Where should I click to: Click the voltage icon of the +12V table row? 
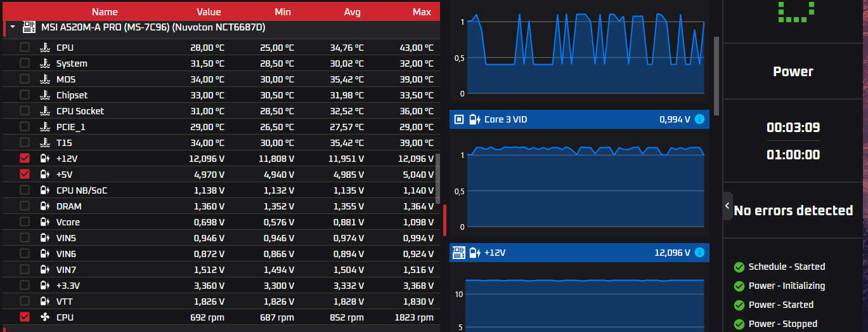point(45,158)
